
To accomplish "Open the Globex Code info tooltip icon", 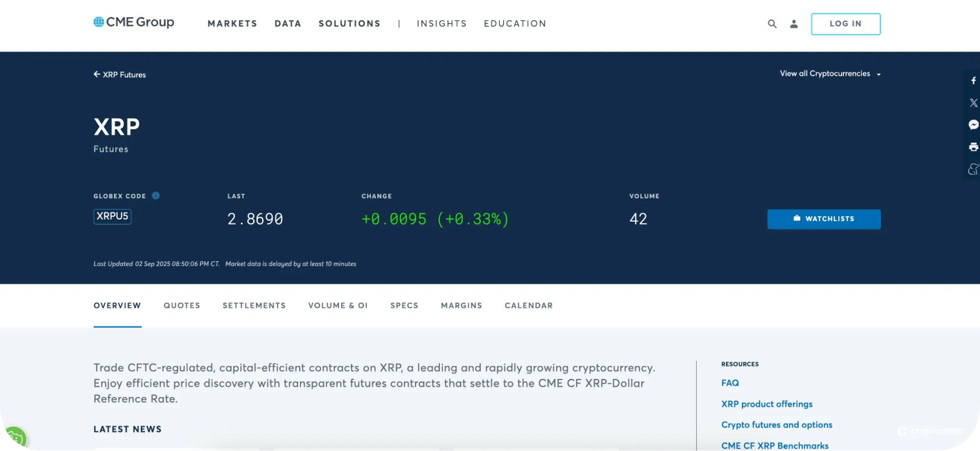I will 155,196.
